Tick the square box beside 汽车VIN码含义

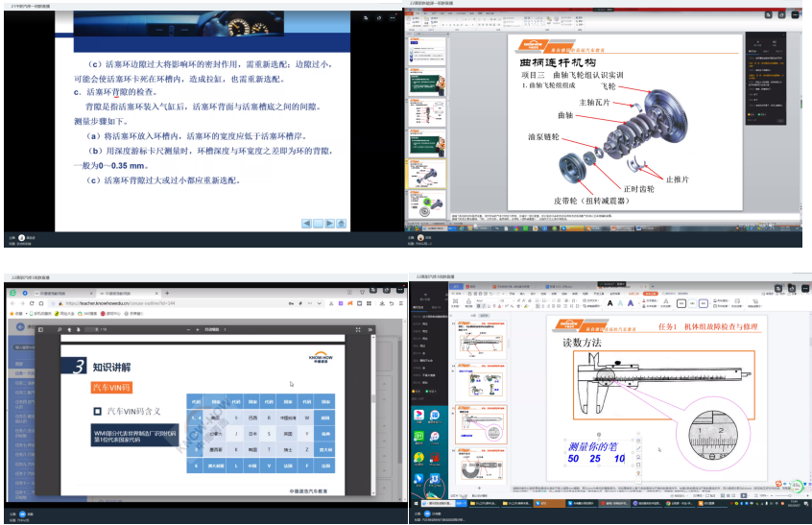point(97,412)
